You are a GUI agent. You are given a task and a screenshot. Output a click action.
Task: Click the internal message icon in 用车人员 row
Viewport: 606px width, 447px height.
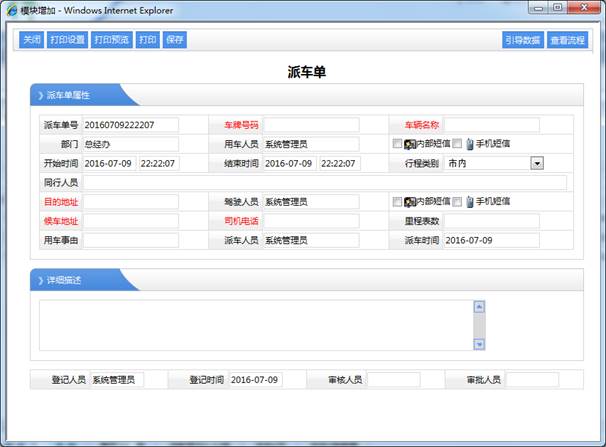(409, 144)
